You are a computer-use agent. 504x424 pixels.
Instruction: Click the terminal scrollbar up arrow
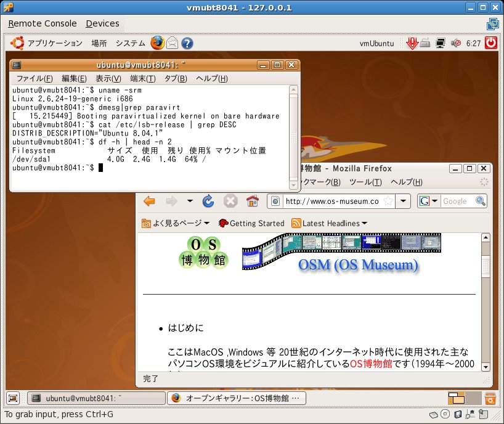(293, 89)
